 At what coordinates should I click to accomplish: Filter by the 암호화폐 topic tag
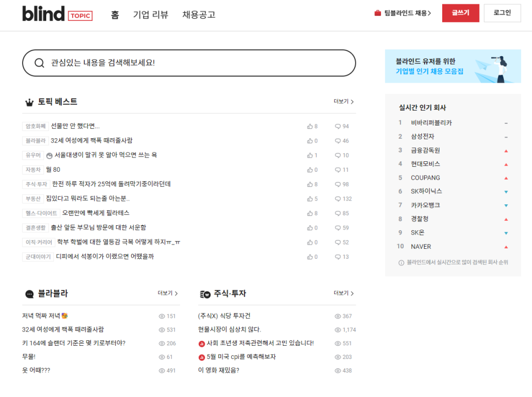coord(36,126)
